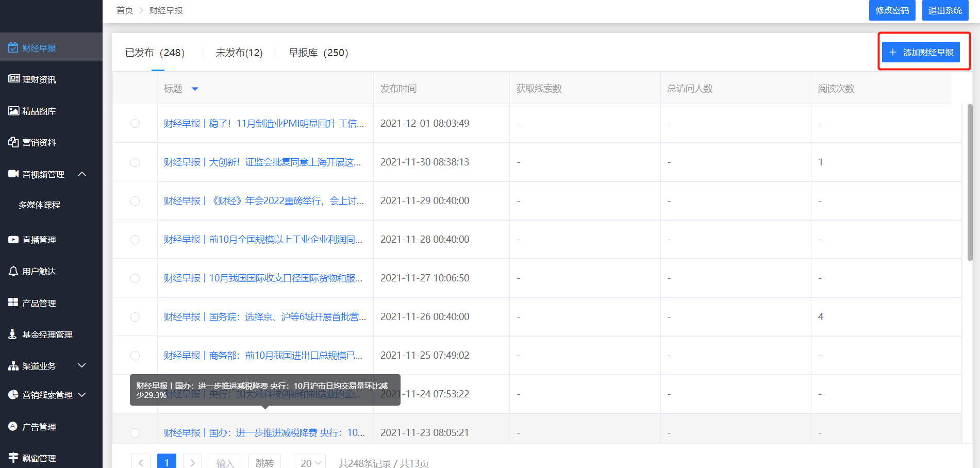The width and height of the screenshot is (980, 468).
Task: Collapse the 音视频管理 menu chevron
Action: pos(82,174)
